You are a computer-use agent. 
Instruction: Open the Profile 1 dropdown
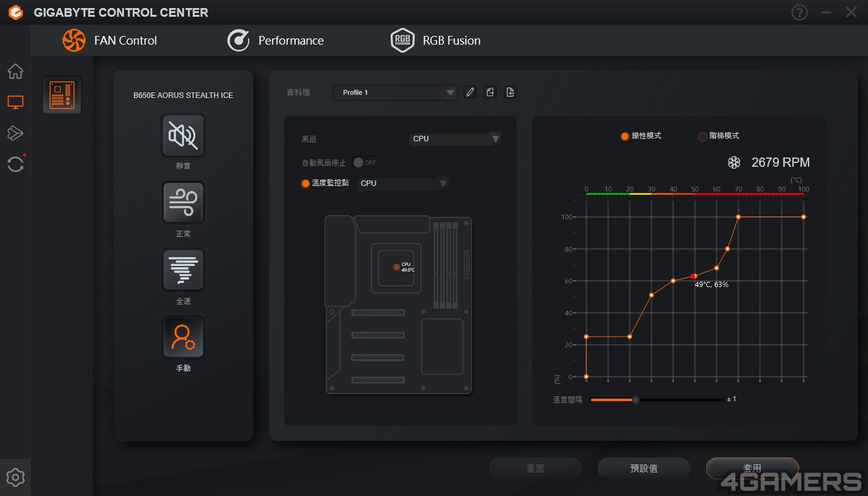coord(395,92)
